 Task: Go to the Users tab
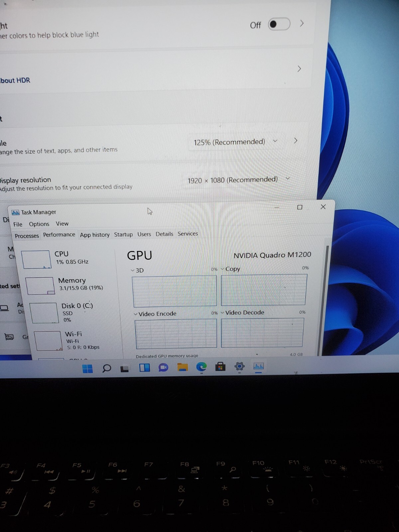(x=144, y=234)
